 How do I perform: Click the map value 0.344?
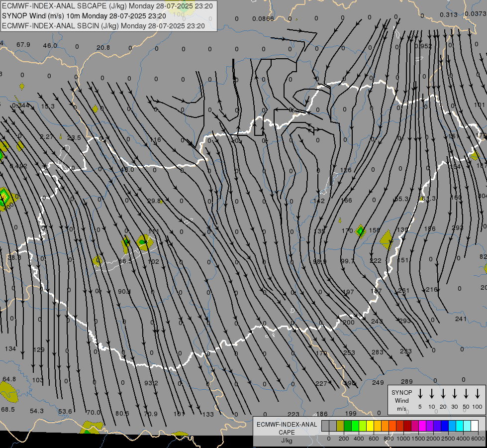click(x=20, y=106)
